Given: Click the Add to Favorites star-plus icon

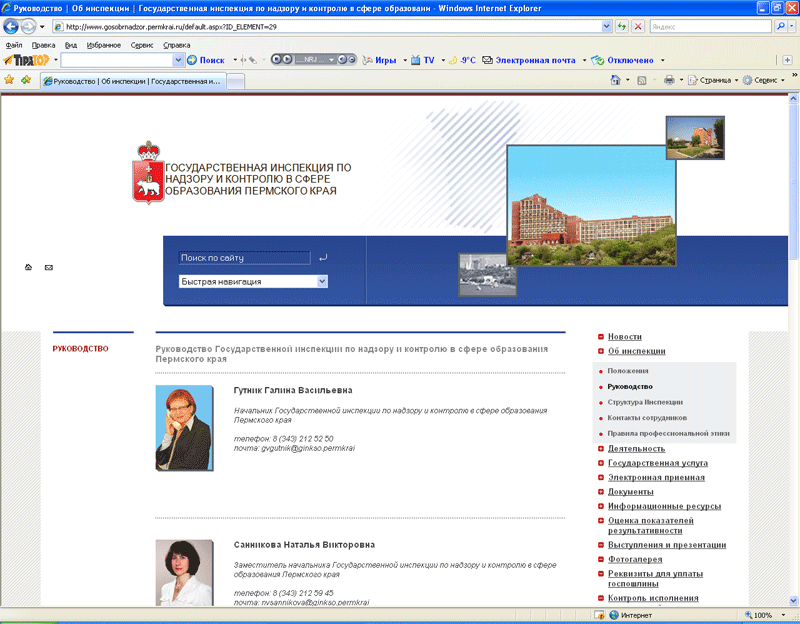Looking at the screenshot, I should point(26,80).
